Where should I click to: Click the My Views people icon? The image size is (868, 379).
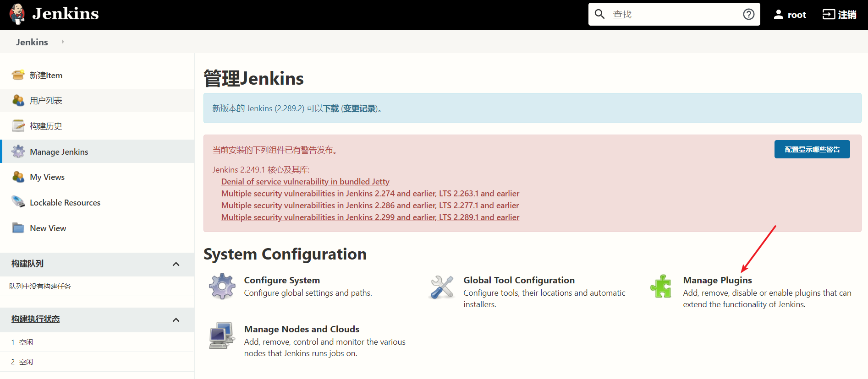18,177
